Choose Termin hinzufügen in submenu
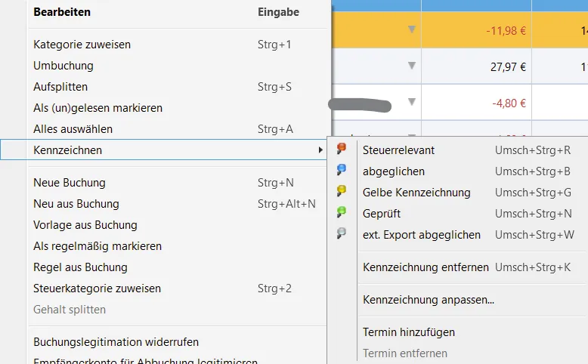Screen dimensions: 588x364 click(x=409, y=332)
